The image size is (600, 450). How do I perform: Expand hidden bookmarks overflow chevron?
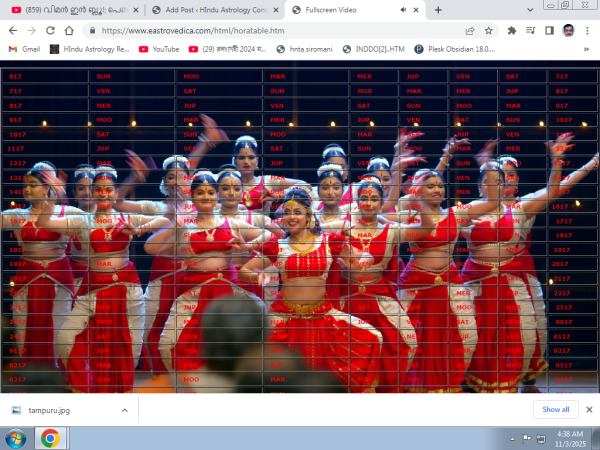pyautogui.click(x=588, y=48)
